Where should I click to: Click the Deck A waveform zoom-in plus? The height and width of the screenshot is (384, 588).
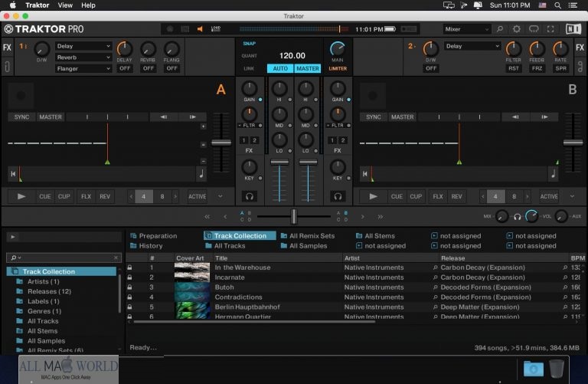coord(203,126)
